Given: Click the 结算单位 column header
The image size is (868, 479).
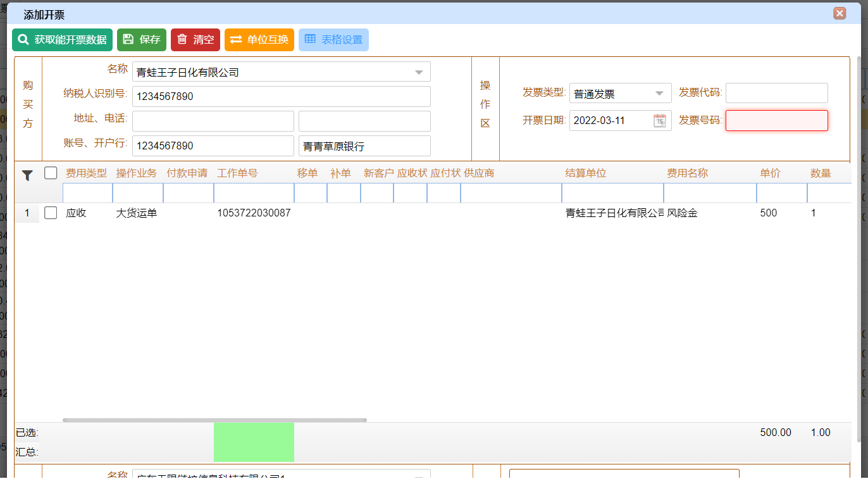Looking at the screenshot, I should coord(586,173).
